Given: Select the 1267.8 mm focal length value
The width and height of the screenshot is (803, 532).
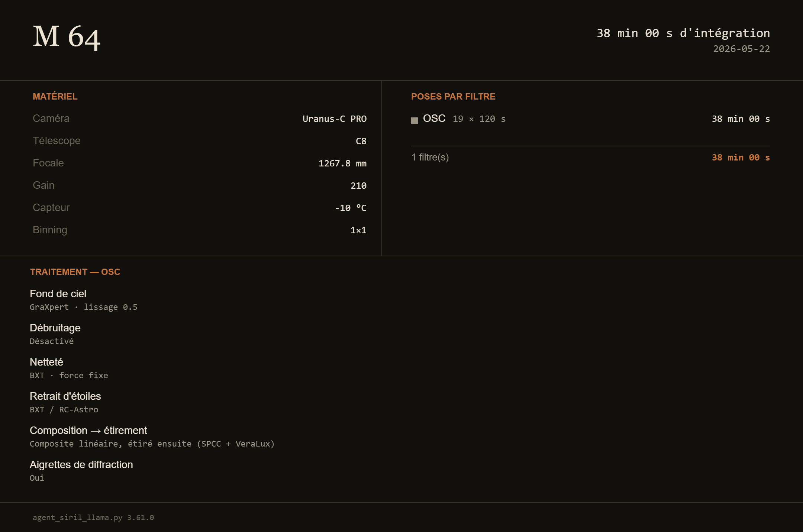Looking at the screenshot, I should 342,163.
